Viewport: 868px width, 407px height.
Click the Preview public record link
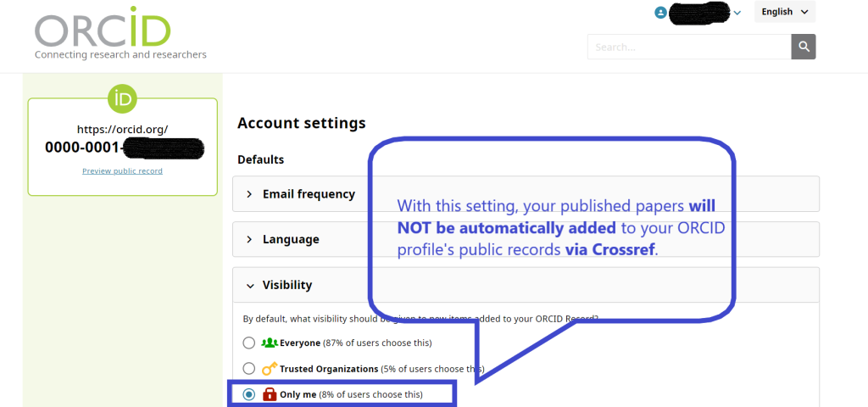[122, 171]
